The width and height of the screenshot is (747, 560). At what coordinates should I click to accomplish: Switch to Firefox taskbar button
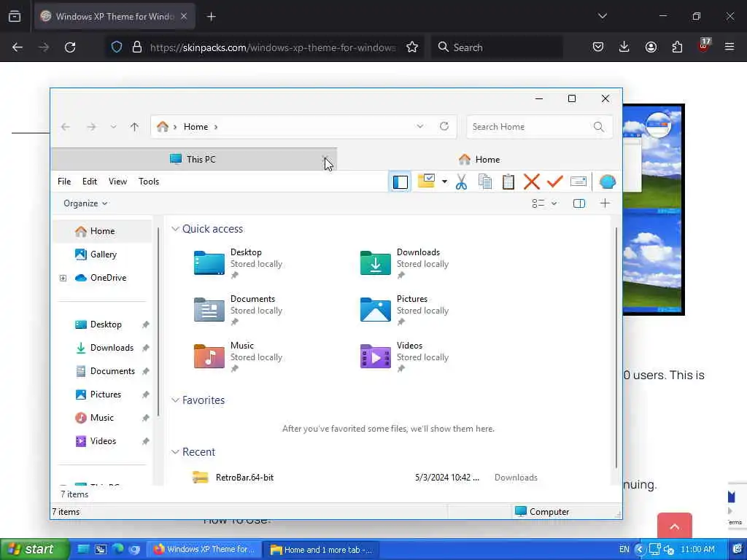coord(204,550)
